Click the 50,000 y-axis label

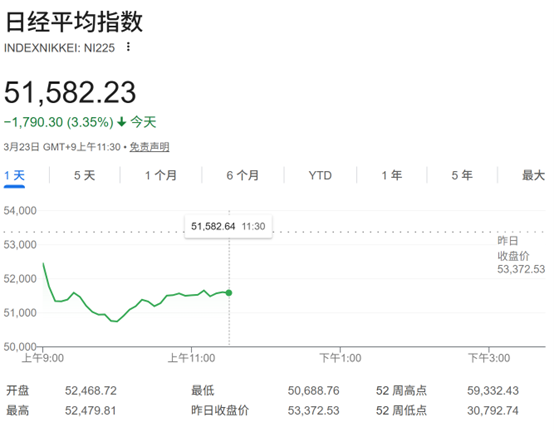20,347
